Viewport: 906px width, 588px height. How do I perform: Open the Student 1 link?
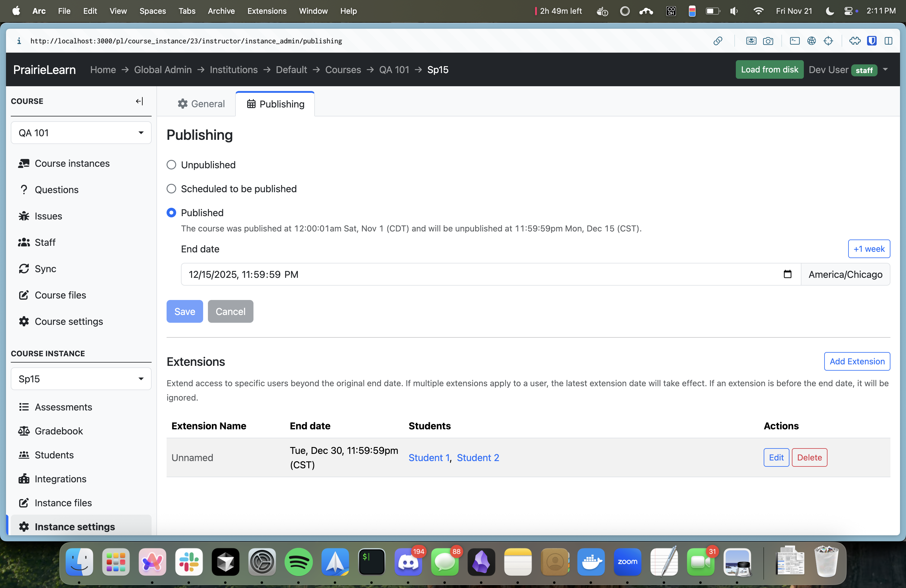click(x=429, y=457)
